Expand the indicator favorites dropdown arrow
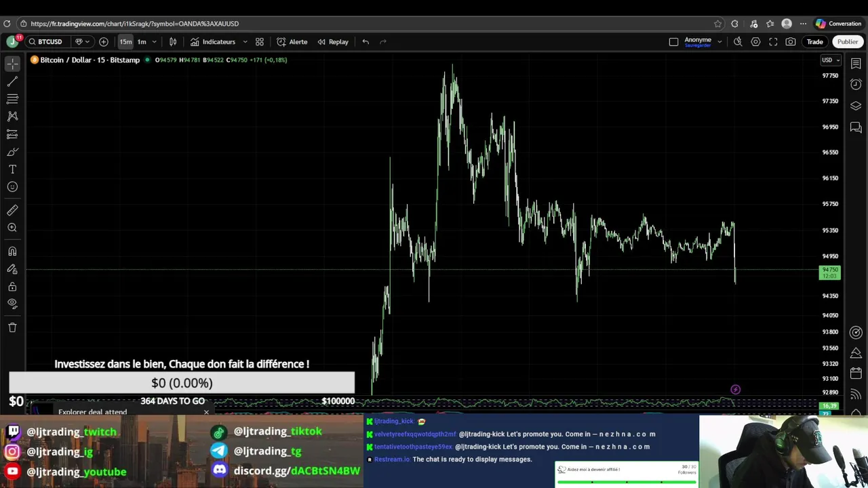Screen dimensions: 868x488 tap(245, 42)
